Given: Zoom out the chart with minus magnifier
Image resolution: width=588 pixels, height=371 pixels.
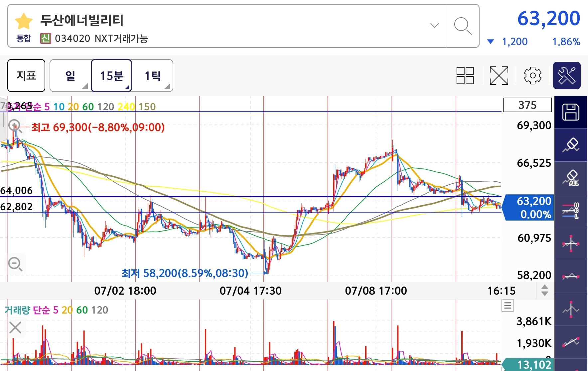Looking at the screenshot, I should (x=15, y=264).
